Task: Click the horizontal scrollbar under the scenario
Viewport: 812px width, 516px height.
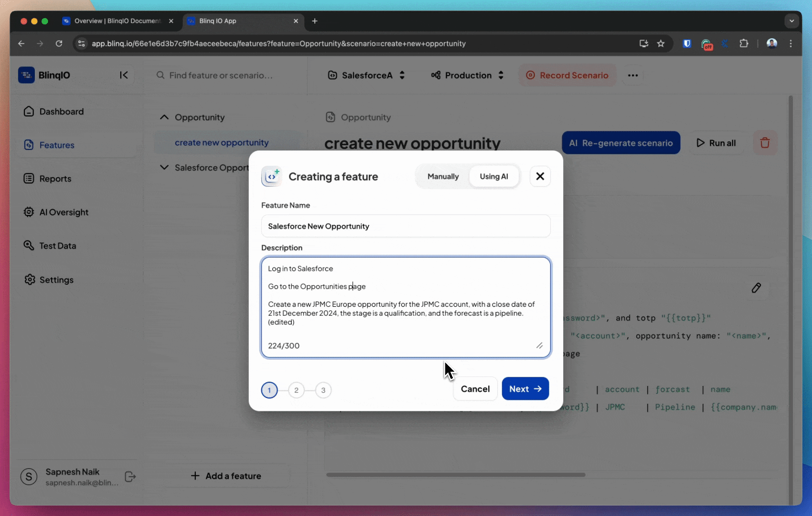Action: click(x=456, y=475)
